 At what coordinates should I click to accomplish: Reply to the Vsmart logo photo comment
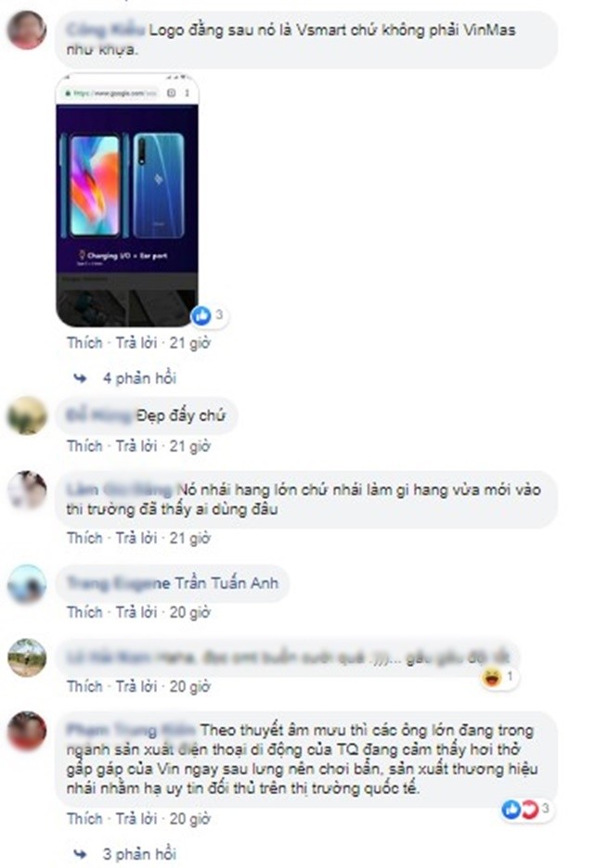(136, 343)
